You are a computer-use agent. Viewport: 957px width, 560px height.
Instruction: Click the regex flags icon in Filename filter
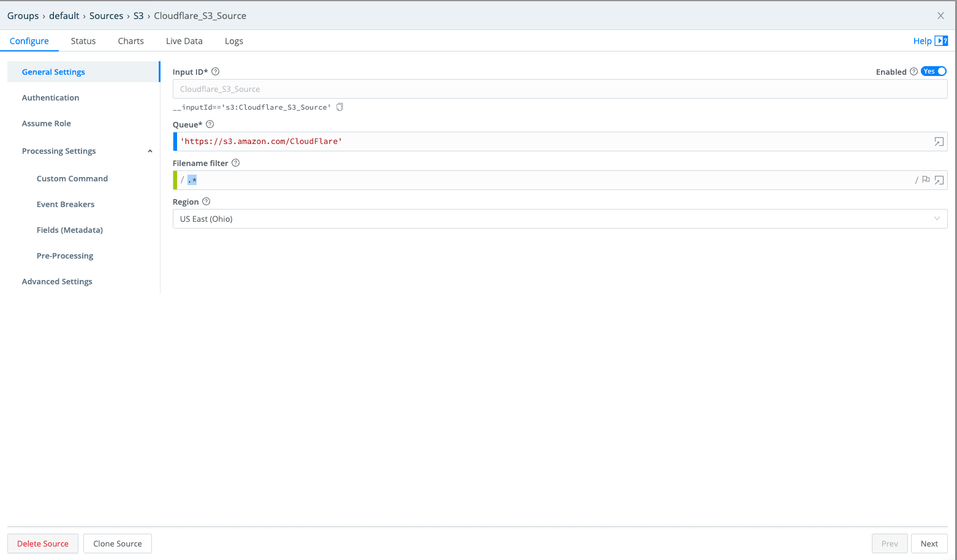(x=926, y=180)
